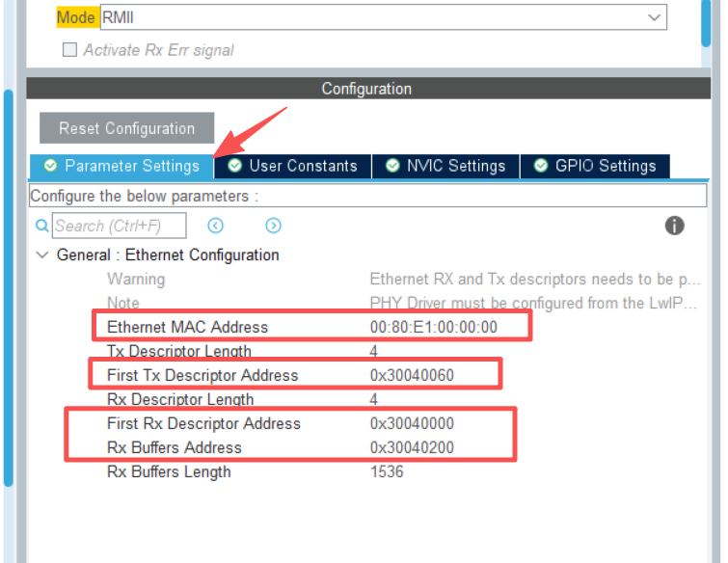Click the left vertical blue scrollbar
728x563 pixels.
[9, 289]
